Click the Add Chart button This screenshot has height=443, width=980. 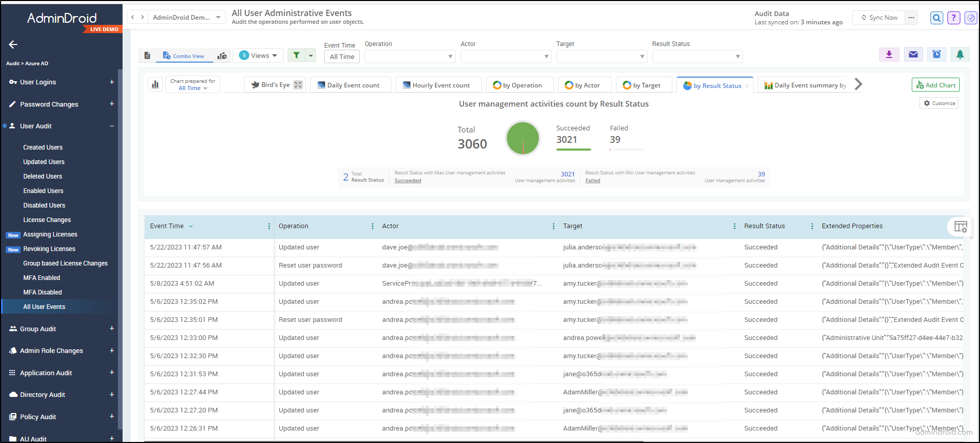point(936,85)
